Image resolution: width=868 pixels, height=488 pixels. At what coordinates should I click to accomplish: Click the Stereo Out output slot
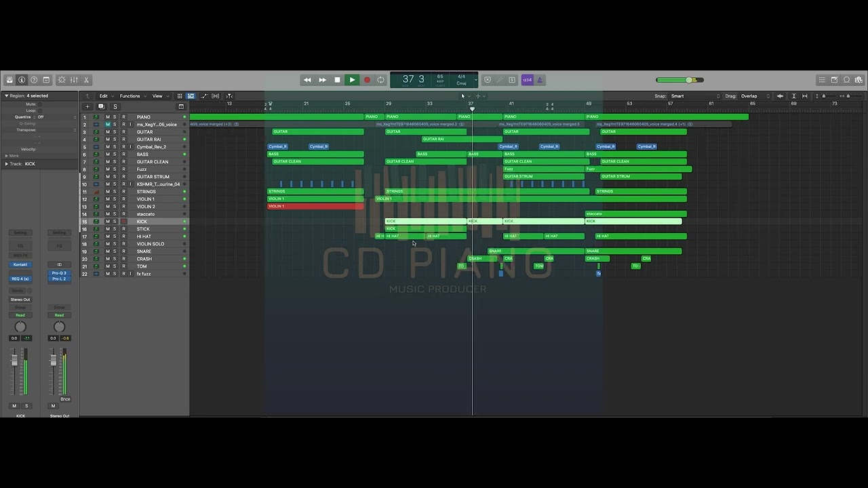click(x=20, y=299)
